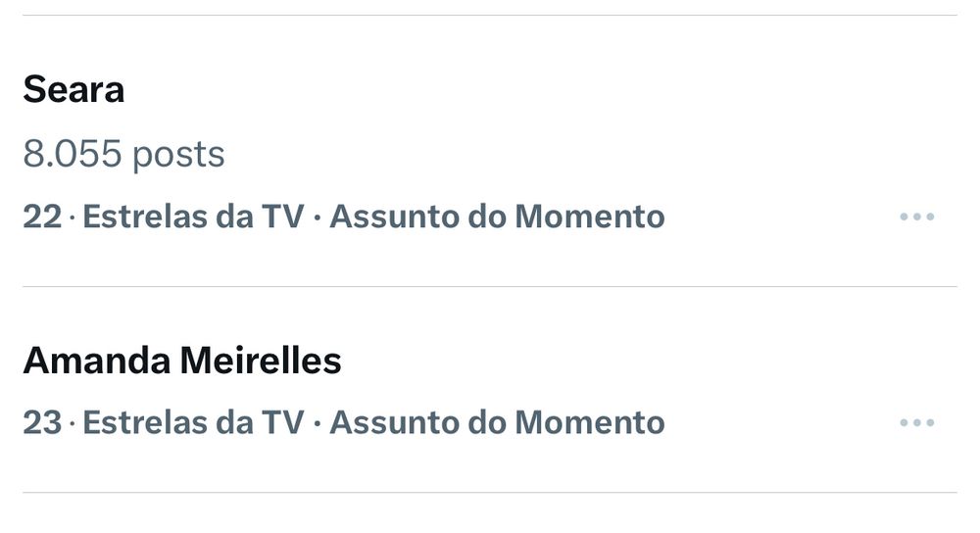Tap empty space right of Amanda Meirelles title

click(x=637, y=362)
